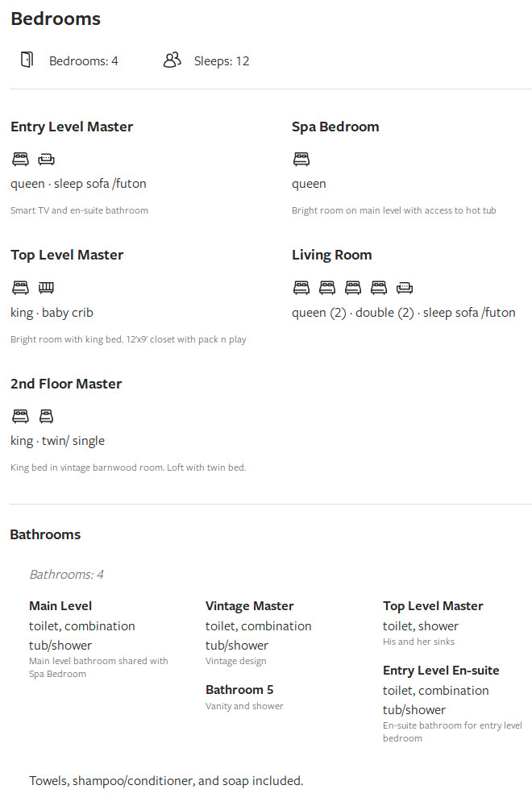Click the queen bed icon under Entry Level Master
The image size is (532, 806).
coord(21,159)
